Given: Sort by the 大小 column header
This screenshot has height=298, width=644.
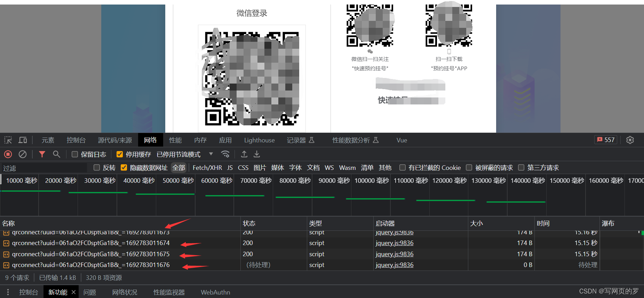Looking at the screenshot, I should pos(501,223).
